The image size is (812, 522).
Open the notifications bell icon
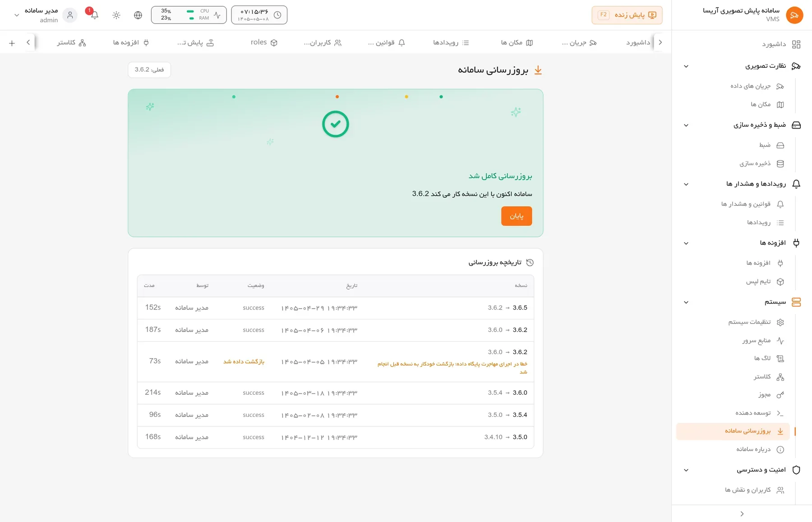(x=94, y=15)
